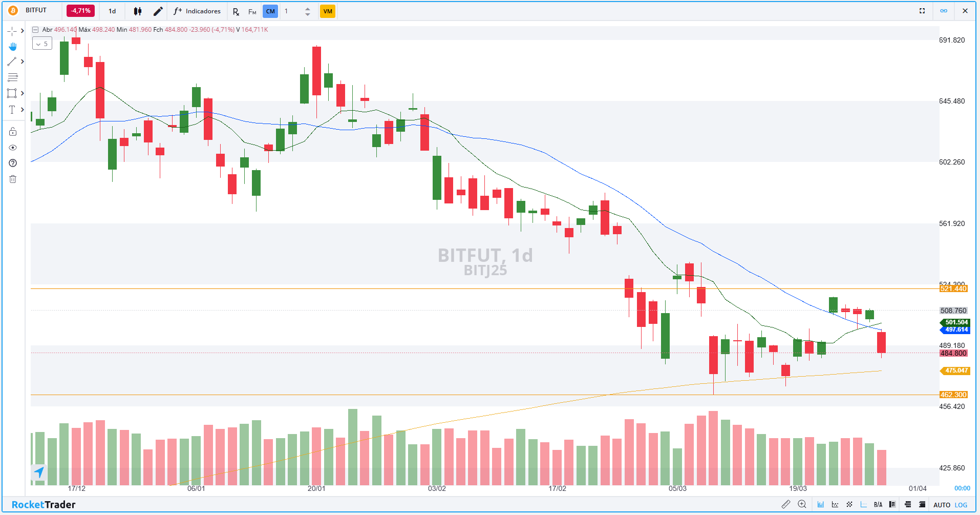Expand the collapsed indicators list showing 5
The height and width of the screenshot is (515, 980).
42,44
